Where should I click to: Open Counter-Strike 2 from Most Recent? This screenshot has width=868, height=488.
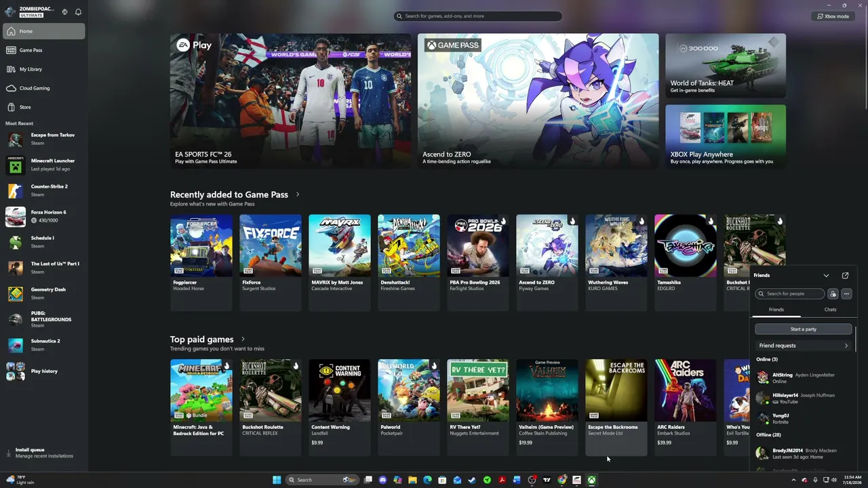pos(44,190)
